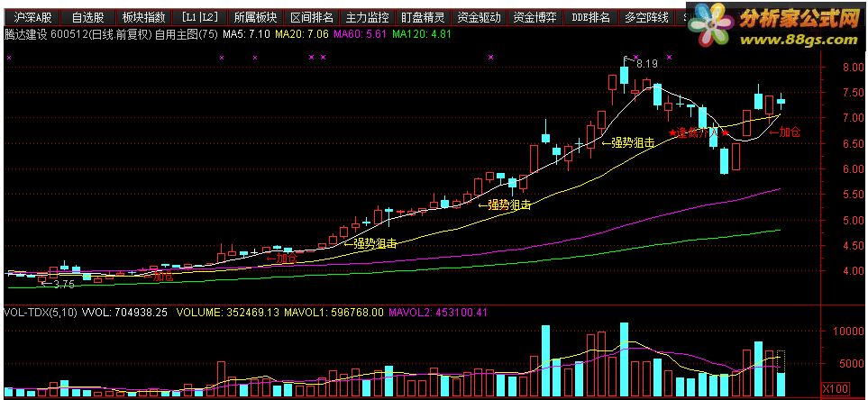Viewport: 868px width, 400px height.
Task: Open the 多空阵线 view
Action: [x=646, y=18]
